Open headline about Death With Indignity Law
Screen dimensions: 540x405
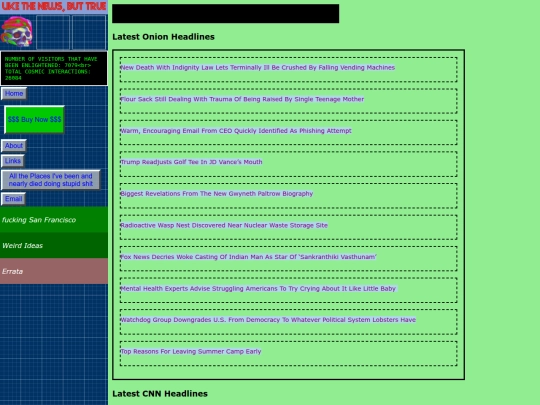pyautogui.click(x=258, y=68)
